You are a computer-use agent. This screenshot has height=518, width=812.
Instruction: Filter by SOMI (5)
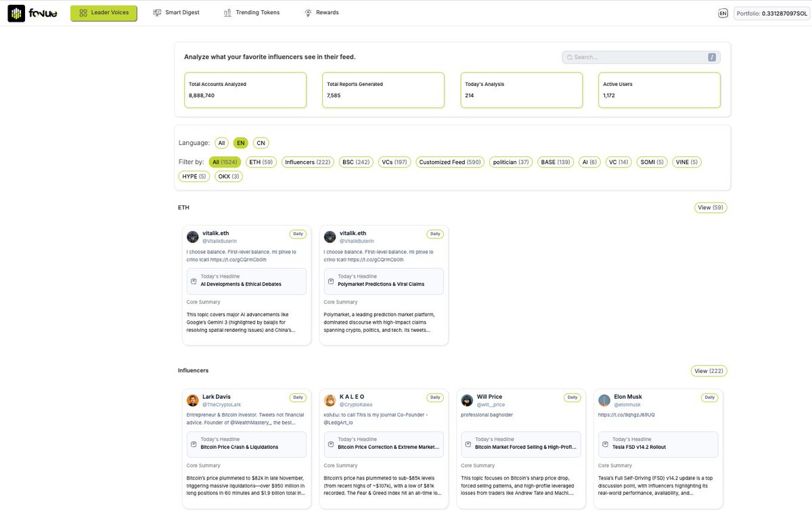[x=652, y=163]
